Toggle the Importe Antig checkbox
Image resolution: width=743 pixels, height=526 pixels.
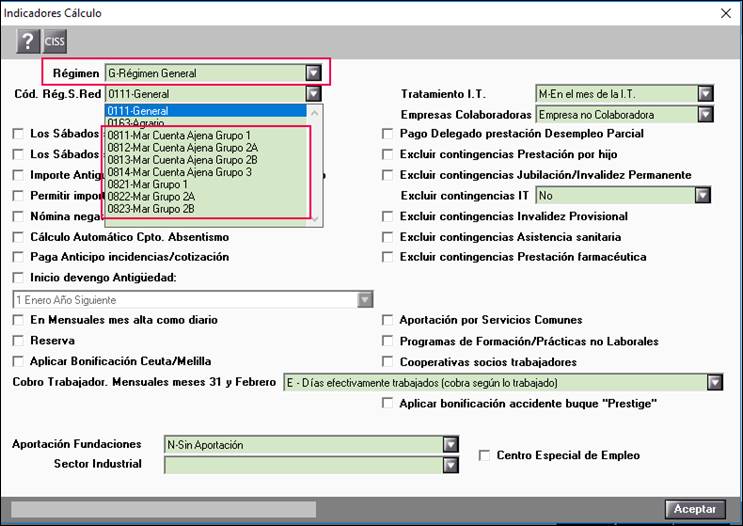18,175
